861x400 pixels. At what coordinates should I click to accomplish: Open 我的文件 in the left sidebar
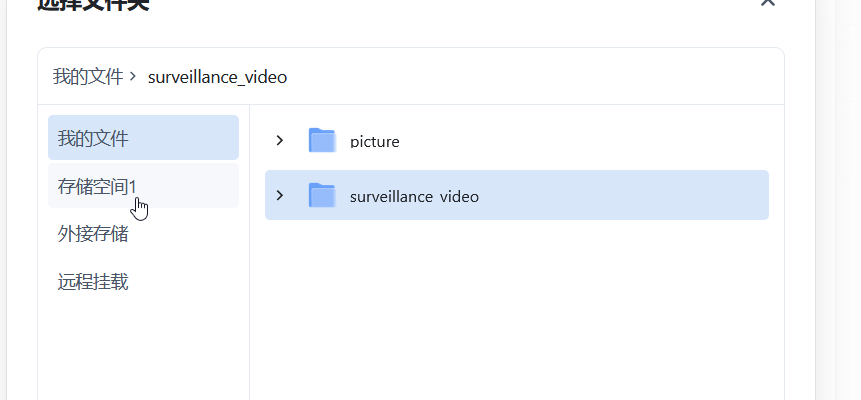click(143, 137)
